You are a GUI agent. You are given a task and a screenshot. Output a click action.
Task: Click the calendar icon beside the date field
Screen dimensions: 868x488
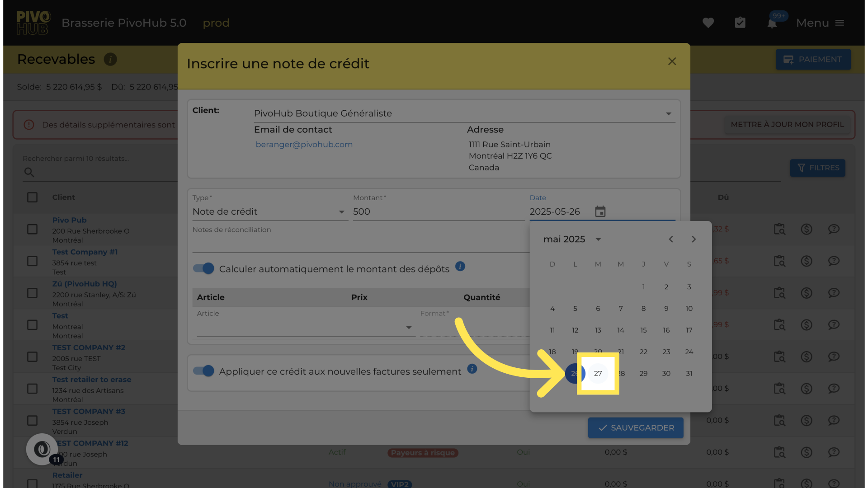[600, 211]
